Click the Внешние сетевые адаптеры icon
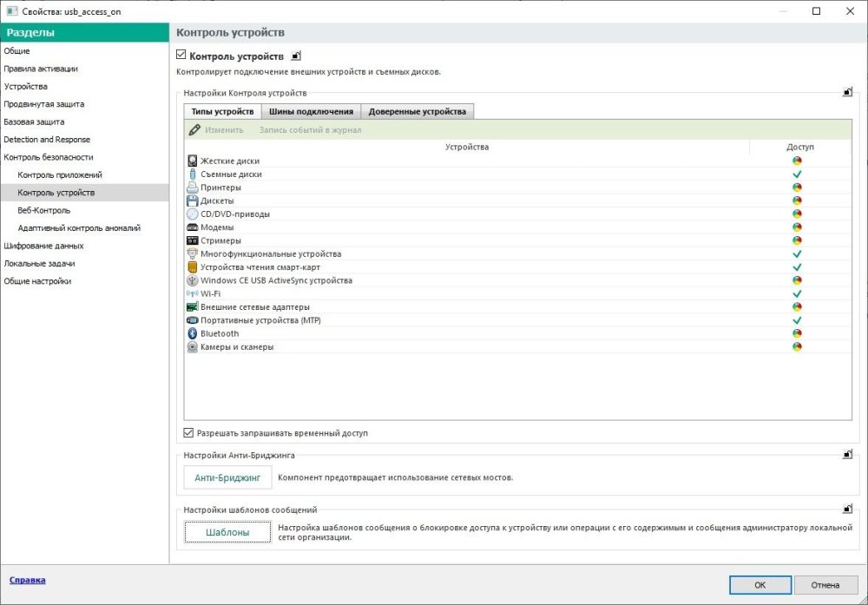The width and height of the screenshot is (868, 605). point(192,306)
